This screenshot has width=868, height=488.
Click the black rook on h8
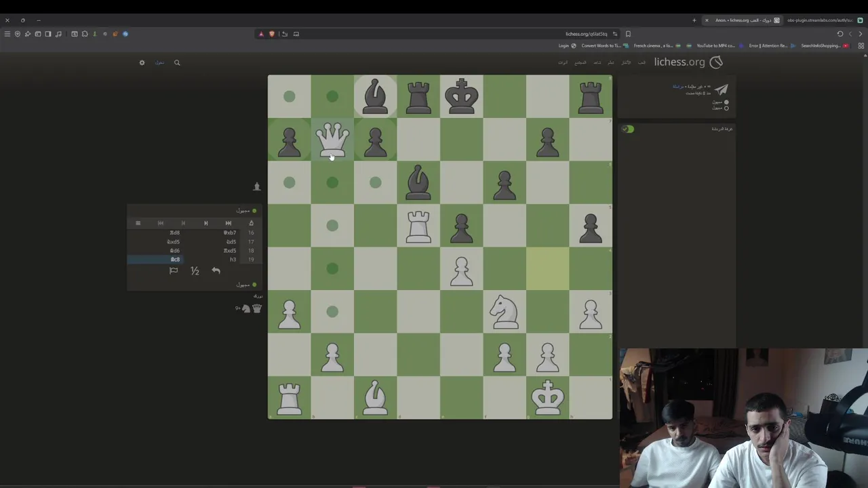[591, 96]
